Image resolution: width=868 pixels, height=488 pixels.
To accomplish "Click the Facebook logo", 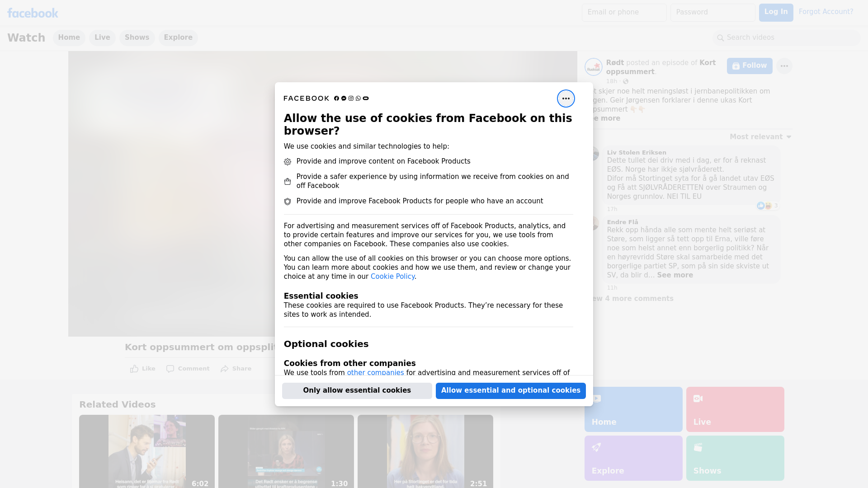I will 33,13.
